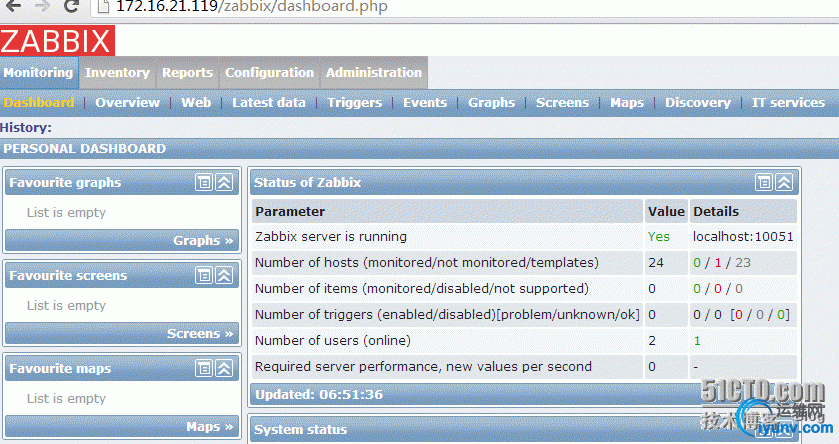839x444 pixels.
Task: Click the 'History:' label
Action: click(x=26, y=128)
